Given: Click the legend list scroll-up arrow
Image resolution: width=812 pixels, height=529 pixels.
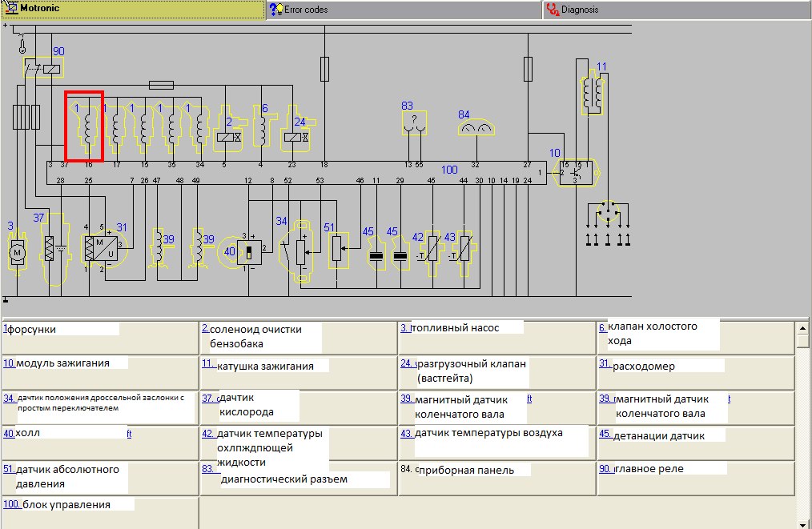Looking at the screenshot, I should (804, 327).
